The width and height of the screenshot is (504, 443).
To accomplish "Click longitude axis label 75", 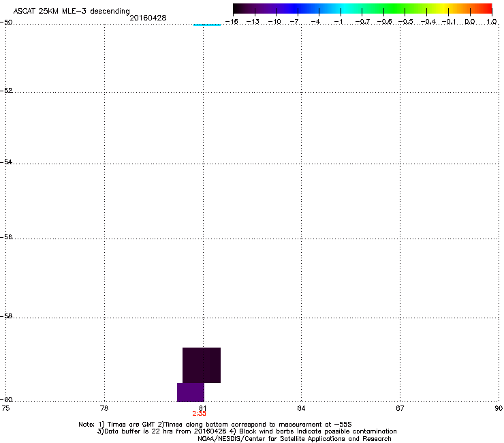I will pyautogui.click(x=5, y=408).
